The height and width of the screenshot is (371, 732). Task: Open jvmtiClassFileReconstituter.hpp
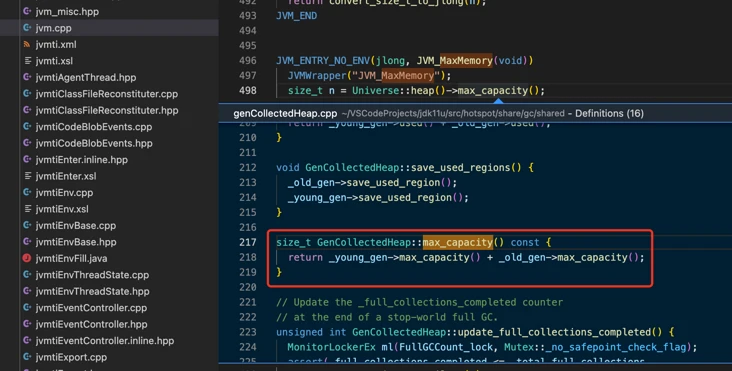(x=106, y=110)
